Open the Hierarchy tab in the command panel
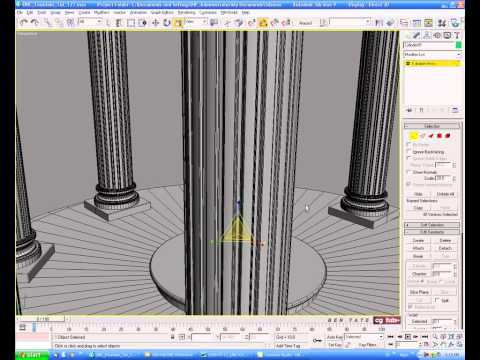Screen dimensions: 480x360 click(427, 35)
